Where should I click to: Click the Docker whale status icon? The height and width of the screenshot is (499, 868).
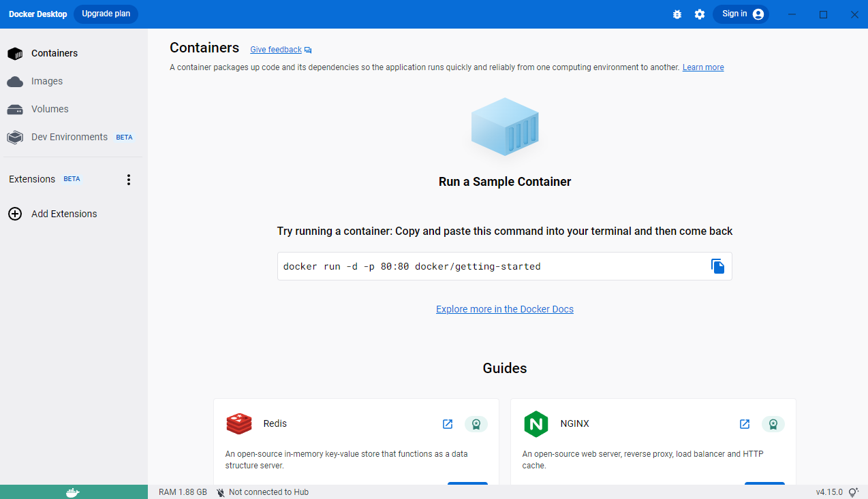point(74,492)
